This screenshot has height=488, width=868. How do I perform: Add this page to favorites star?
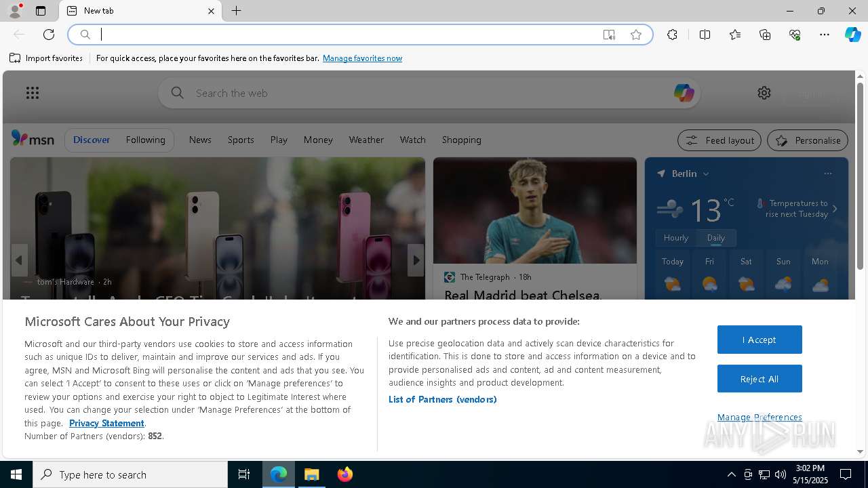(x=636, y=35)
